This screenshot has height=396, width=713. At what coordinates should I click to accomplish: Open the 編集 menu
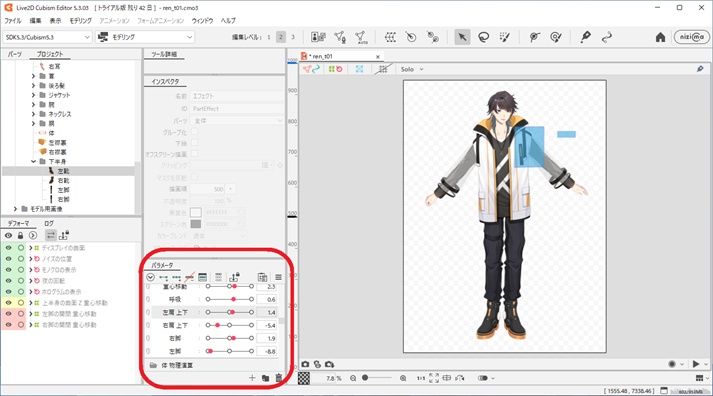tap(35, 20)
